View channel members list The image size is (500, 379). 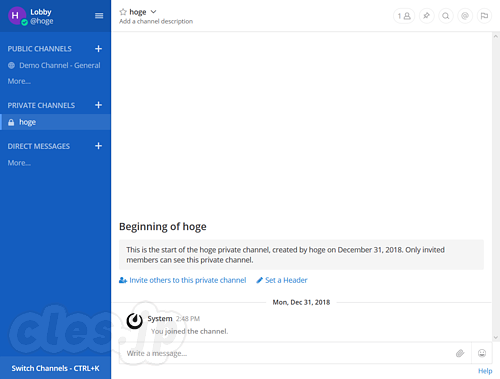[x=404, y=16]
